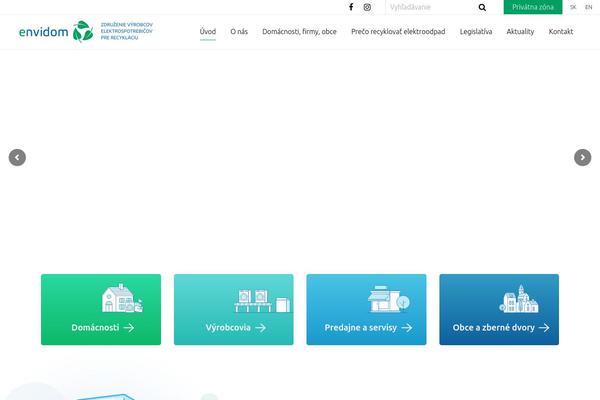Click the washing machines icon on Výrobcovia card
The width and height of the screenshot is (600, 400).
point(262,301)
